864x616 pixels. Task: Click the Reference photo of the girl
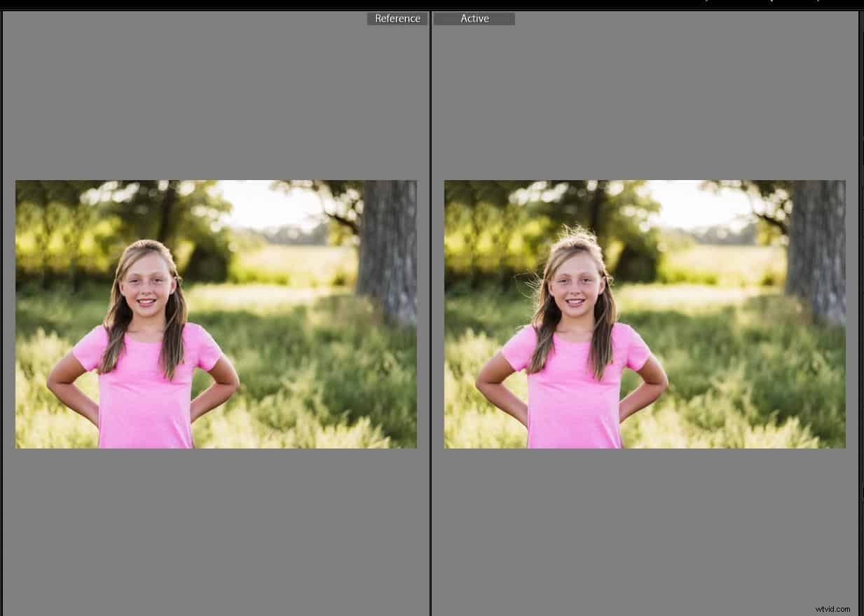pyautogui.click(x=216, y=314)
